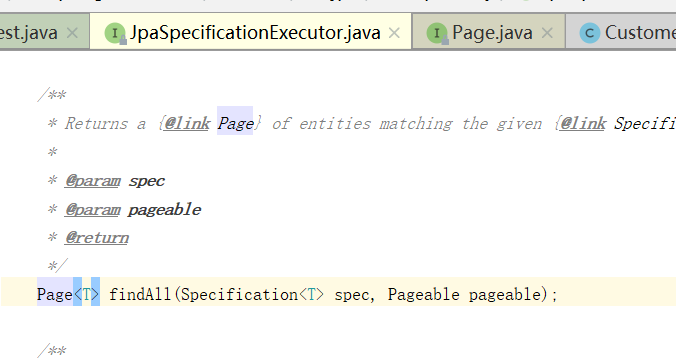Click the Specifi link text in the Javadoc

645,124
